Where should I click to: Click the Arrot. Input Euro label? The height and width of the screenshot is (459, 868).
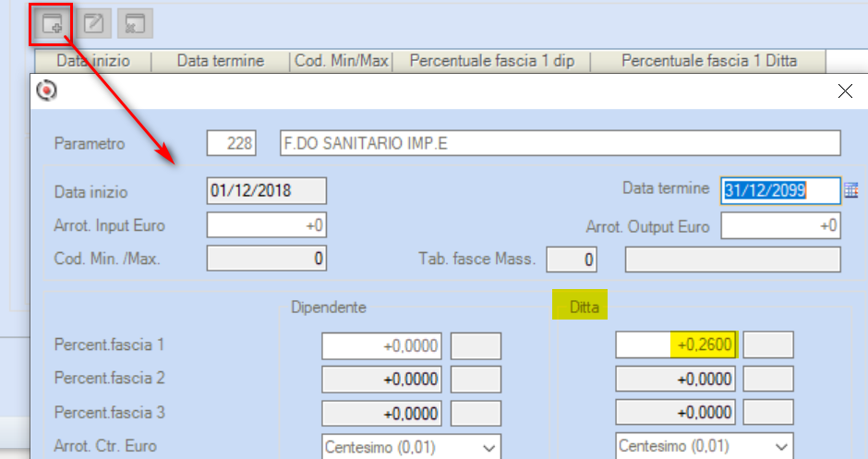(x=109, y=226)
